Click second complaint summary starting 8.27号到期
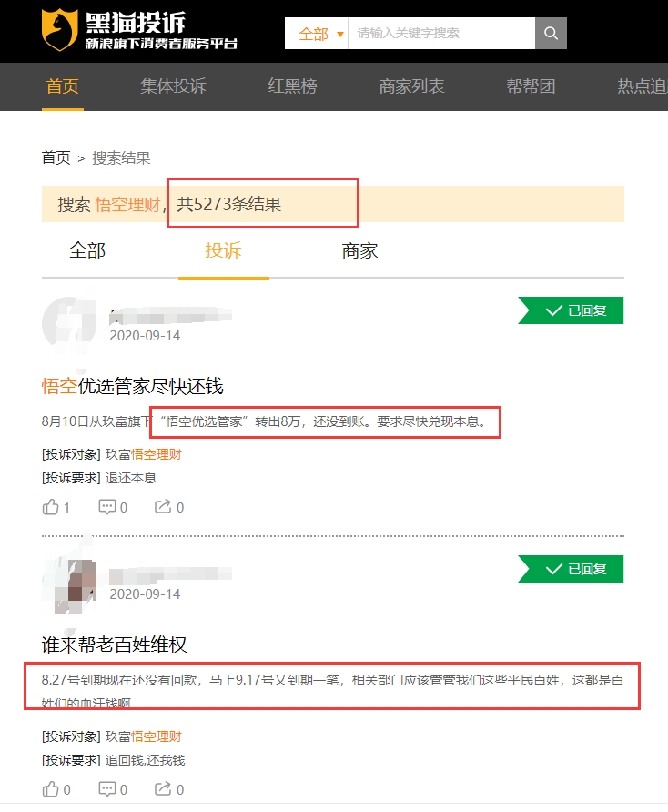Viewport: 668px width, 812px height. click(332, 691)
